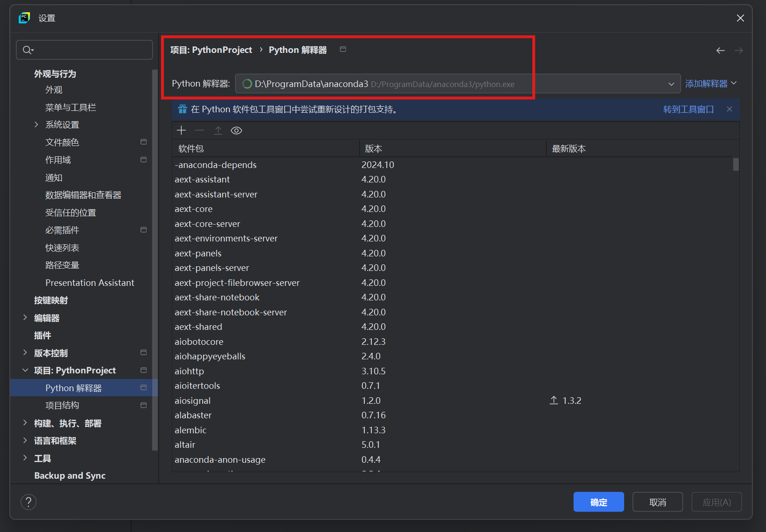
Task: Click the project-level icon next to 版本控制
Action: (143, 352)
